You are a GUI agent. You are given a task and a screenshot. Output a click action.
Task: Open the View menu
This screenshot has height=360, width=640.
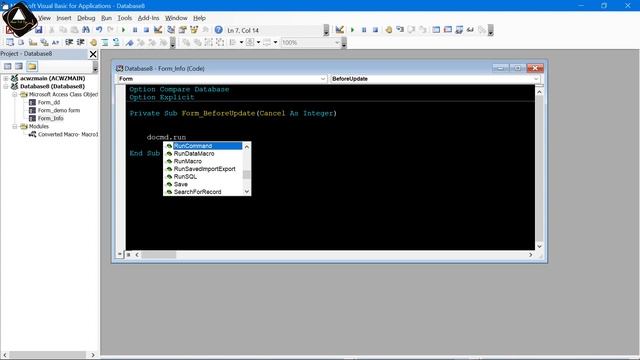(44, 18)
